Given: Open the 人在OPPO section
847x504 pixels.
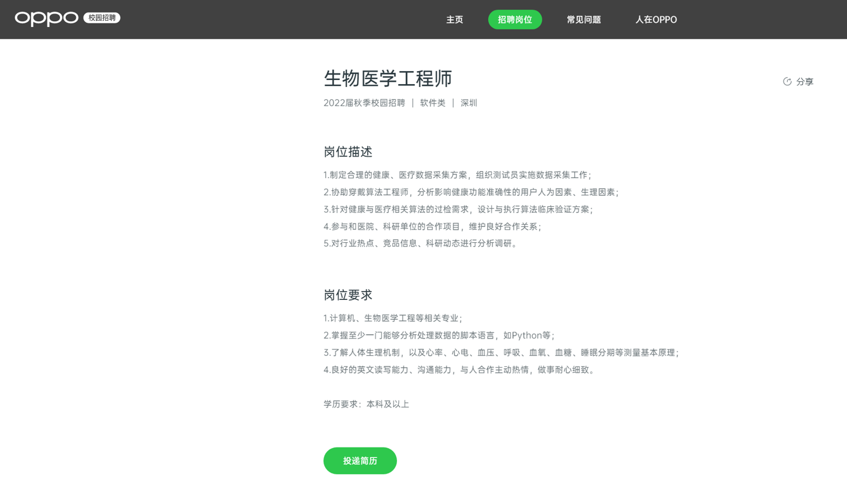Looking at the screenshot, I should click(656, 19).
